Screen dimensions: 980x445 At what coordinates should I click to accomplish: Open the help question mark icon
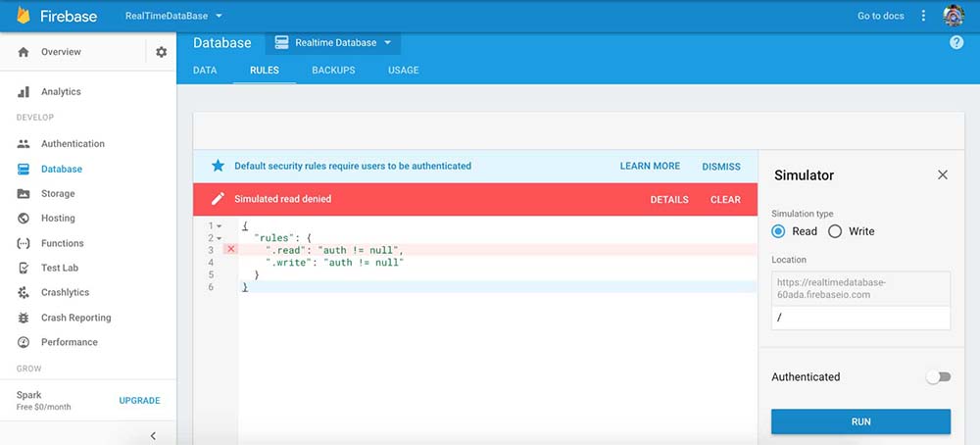(956, 43)
